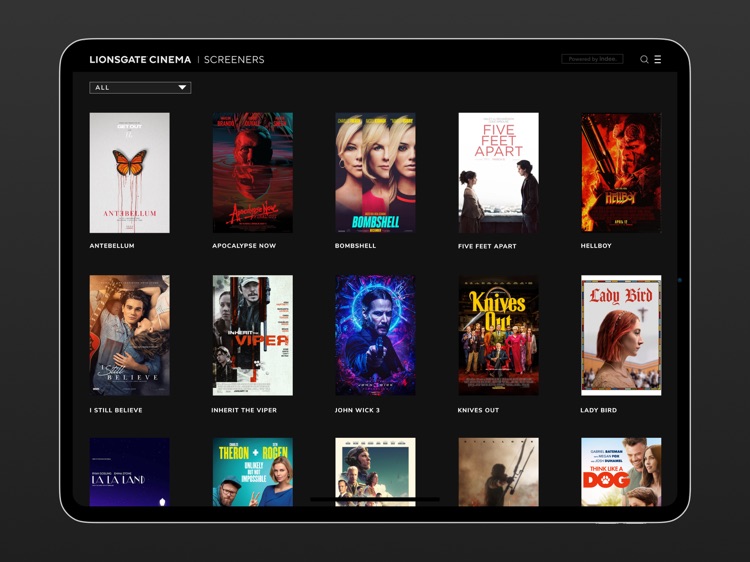Open the Knives Out poster
The image size is (750, 562).
tap(498, 335)
